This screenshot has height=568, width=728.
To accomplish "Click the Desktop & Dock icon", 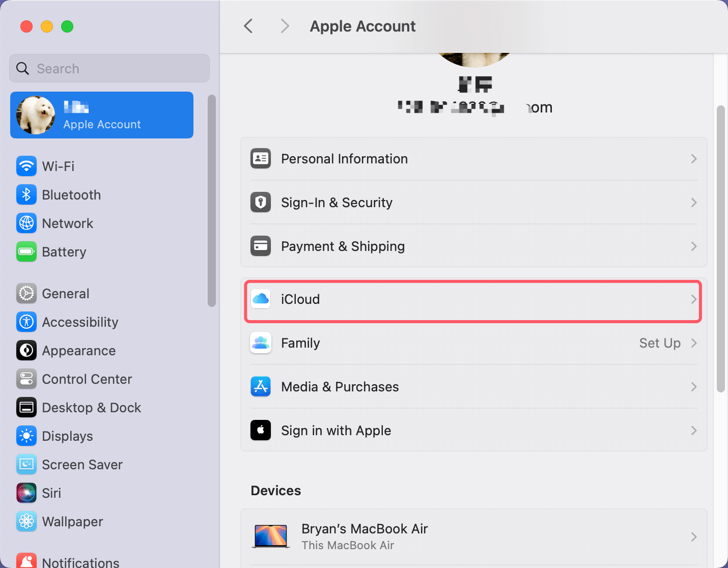I will tap(26, 407).
